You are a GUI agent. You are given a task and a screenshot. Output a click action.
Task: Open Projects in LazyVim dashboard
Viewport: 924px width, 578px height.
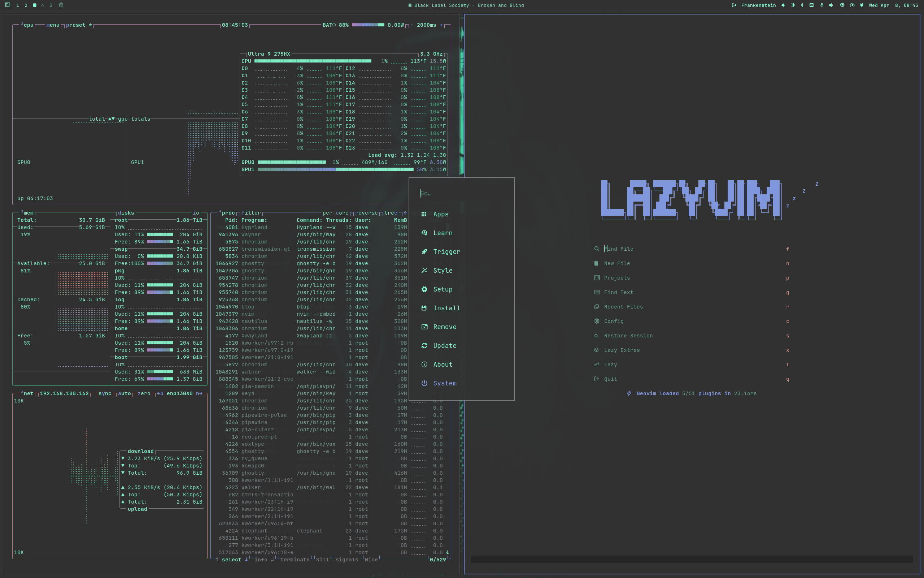pyautogui.click(x=692, y=278)
